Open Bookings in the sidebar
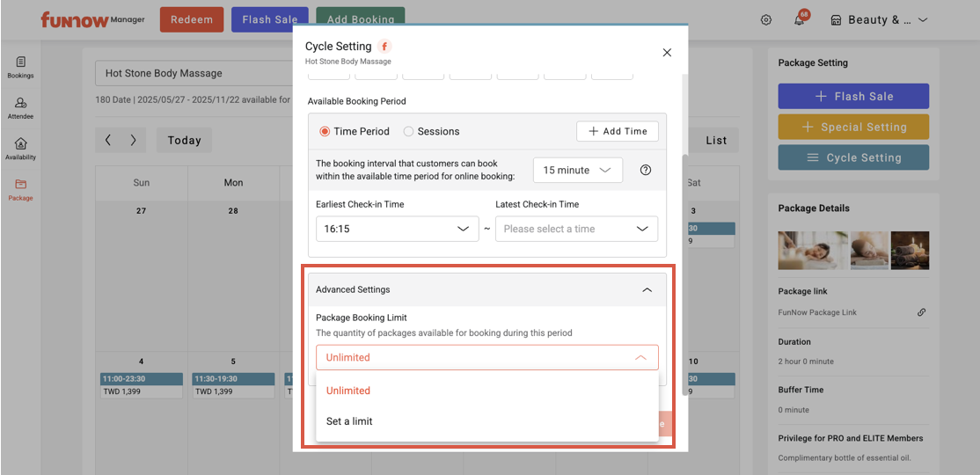This screenshot has width=980, height=475. 20,67
